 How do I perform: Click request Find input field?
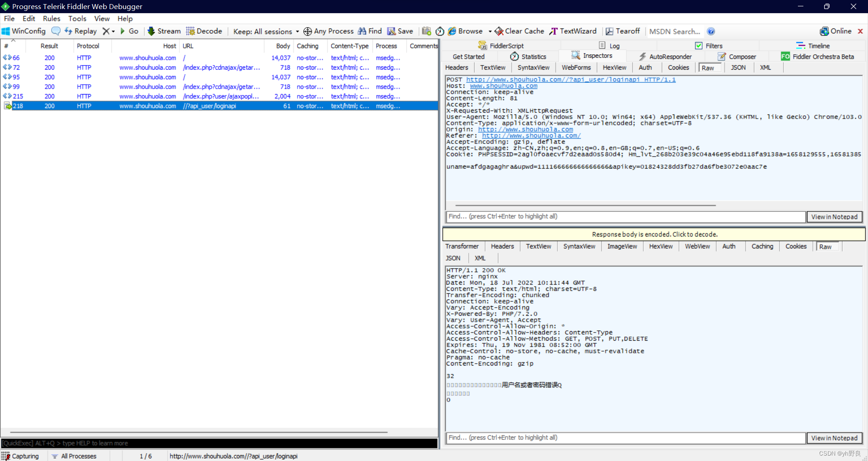tap(626, 217)
